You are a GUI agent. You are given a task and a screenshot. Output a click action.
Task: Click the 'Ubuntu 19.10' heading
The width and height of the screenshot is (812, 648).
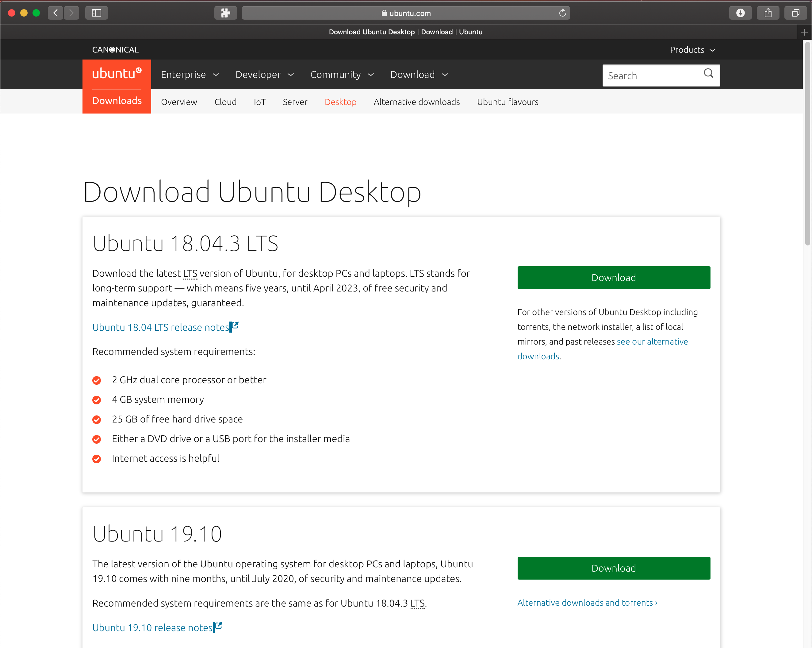pyautogui.click(x=157, y=534)
